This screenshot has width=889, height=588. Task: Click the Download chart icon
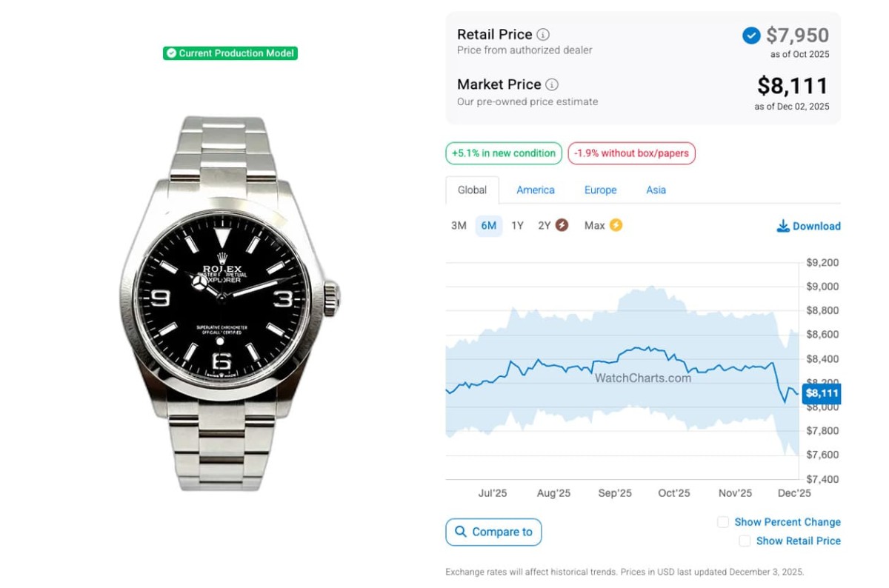click(783, 226)
